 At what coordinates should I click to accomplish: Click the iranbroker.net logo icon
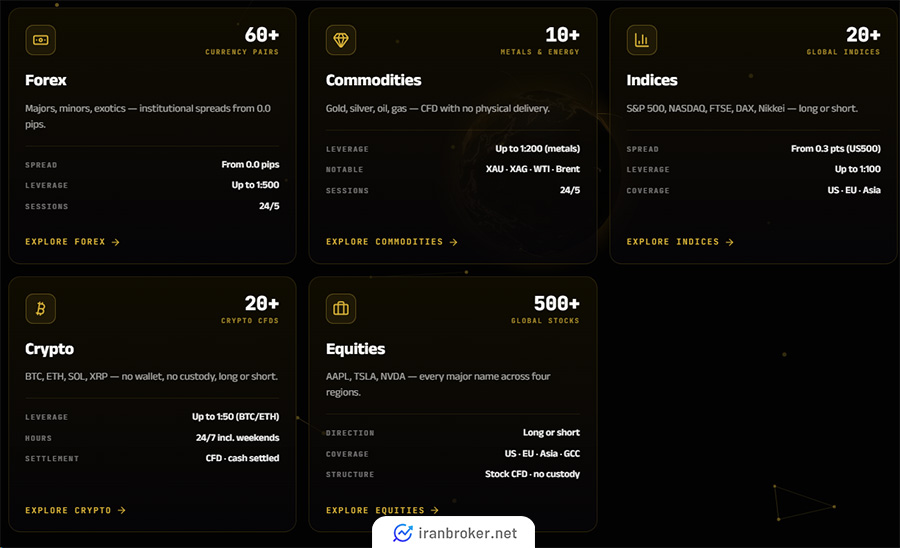click(402, 533)
